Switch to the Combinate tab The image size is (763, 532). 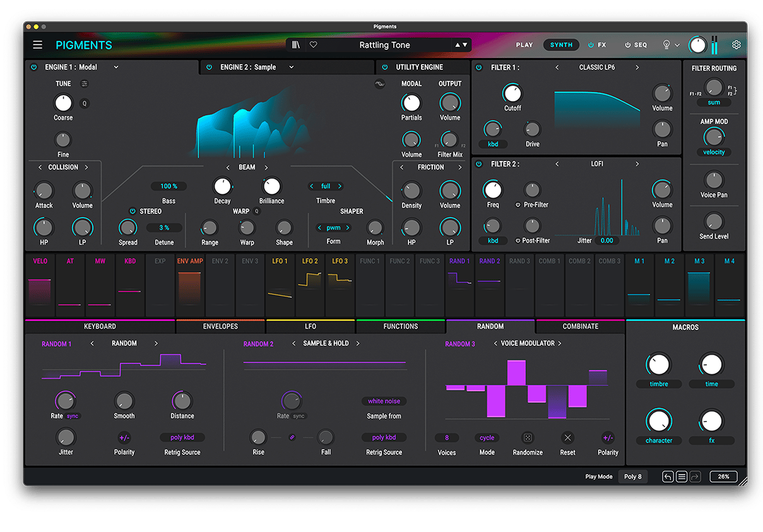[580, 326]
